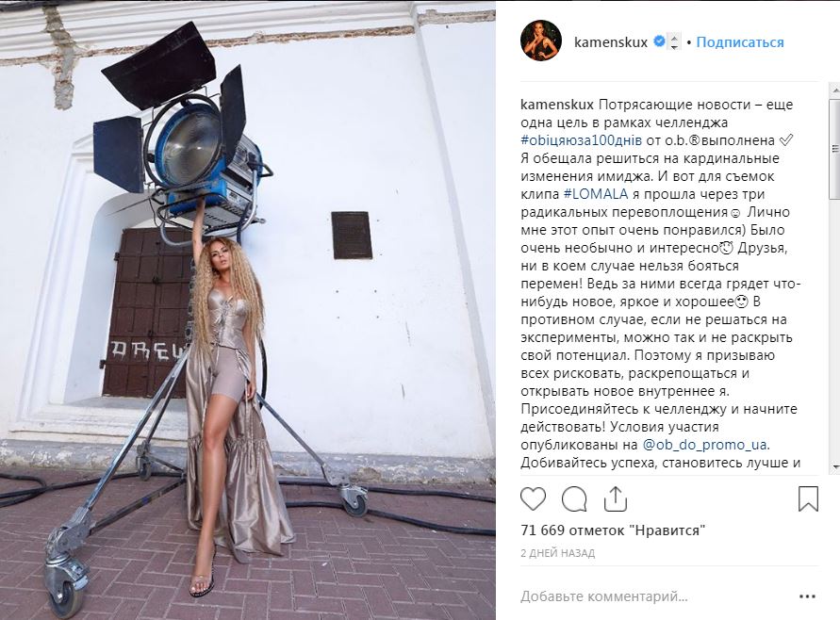Click the caption scrollbar thumb
840x620 pixels.
tap(835, 149)
